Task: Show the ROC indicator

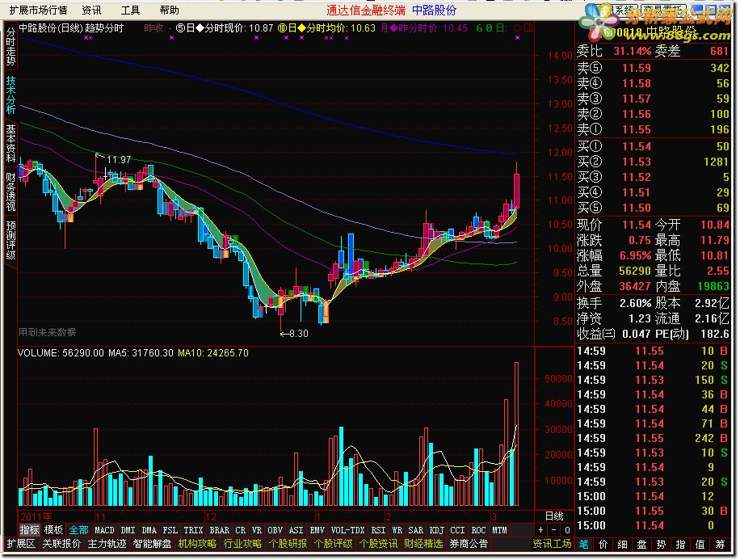Action: click(x=478, y=530)
